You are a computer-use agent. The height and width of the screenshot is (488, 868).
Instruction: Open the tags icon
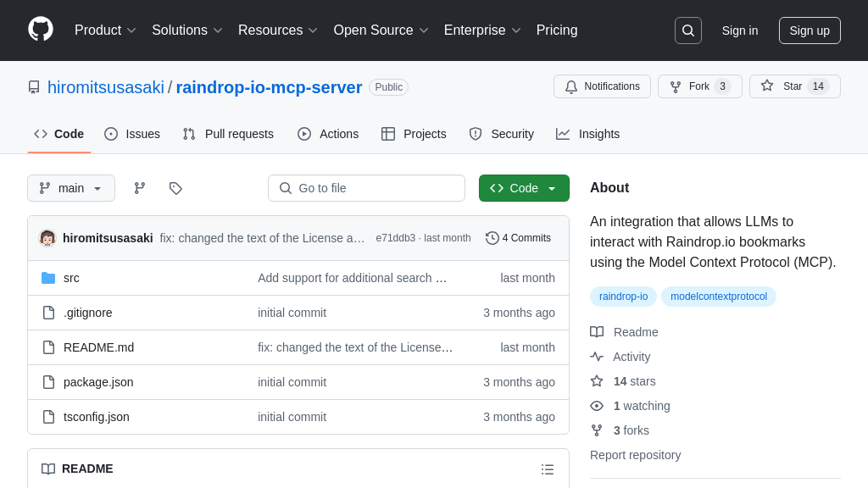point(175,188)
